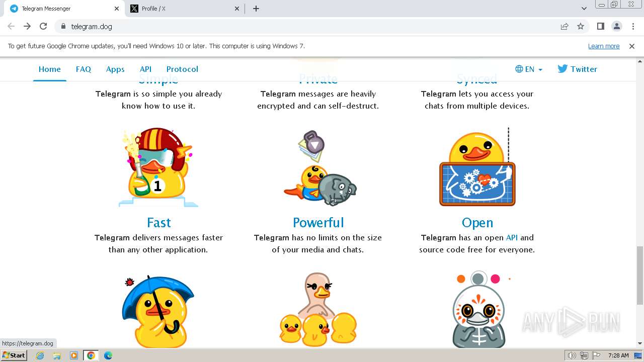Open the network icon in system tray

tap(584, 355)
